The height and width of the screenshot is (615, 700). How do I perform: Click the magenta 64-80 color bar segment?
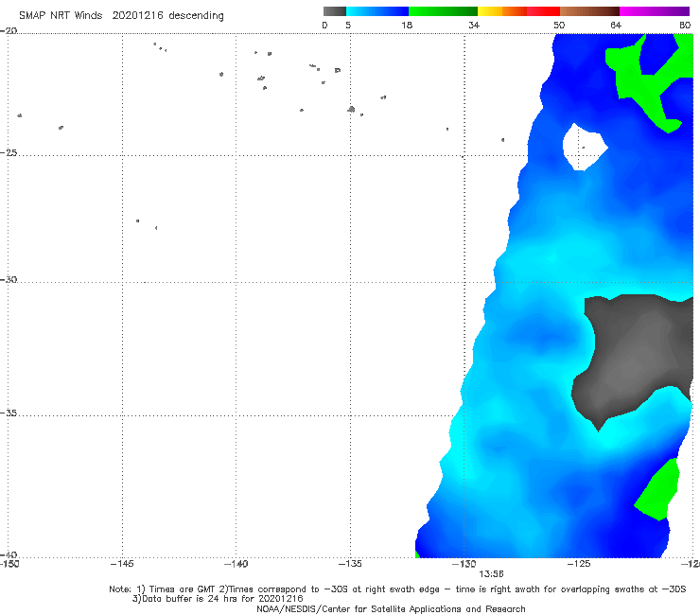[655, 11]
